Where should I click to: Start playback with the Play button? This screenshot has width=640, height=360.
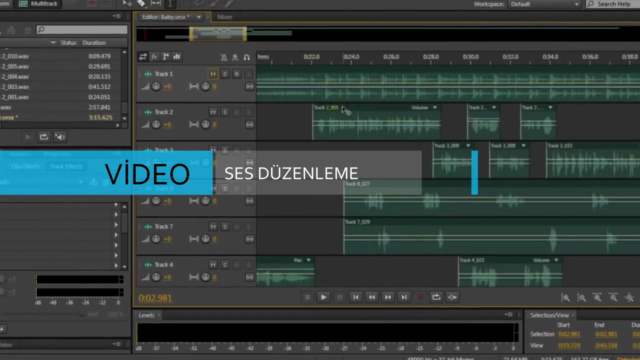(323, 298)
